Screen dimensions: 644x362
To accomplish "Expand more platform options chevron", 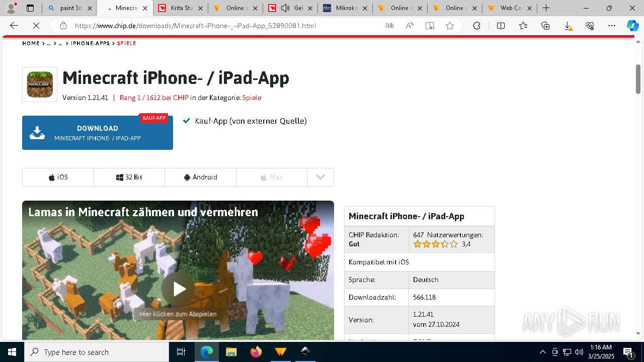I will [320, 177].
